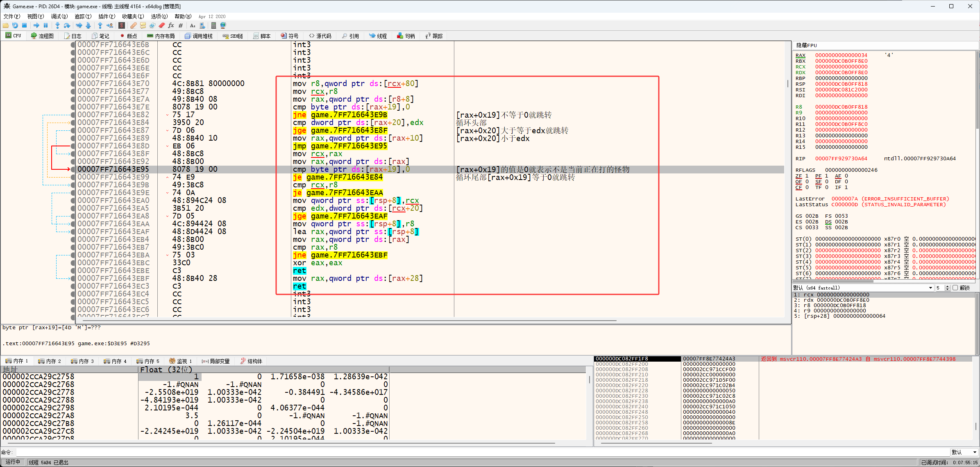Click the open file folder icon

[6, 25]
